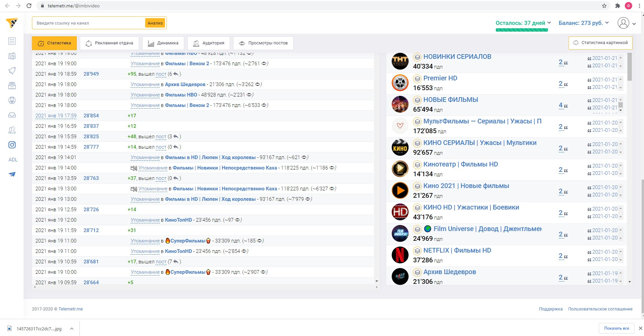Click the days-remaining green progress bar
This screenshot has height=336, width=644.
(x=522, y=30)
